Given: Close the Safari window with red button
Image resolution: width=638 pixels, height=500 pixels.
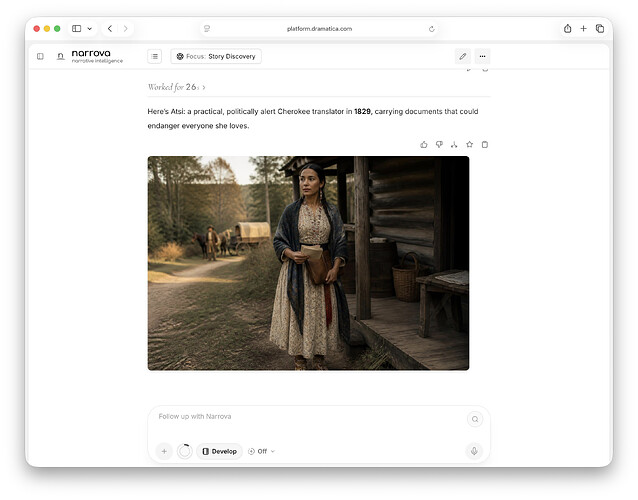Looking at the screenshot, I should tap(37, 28).
